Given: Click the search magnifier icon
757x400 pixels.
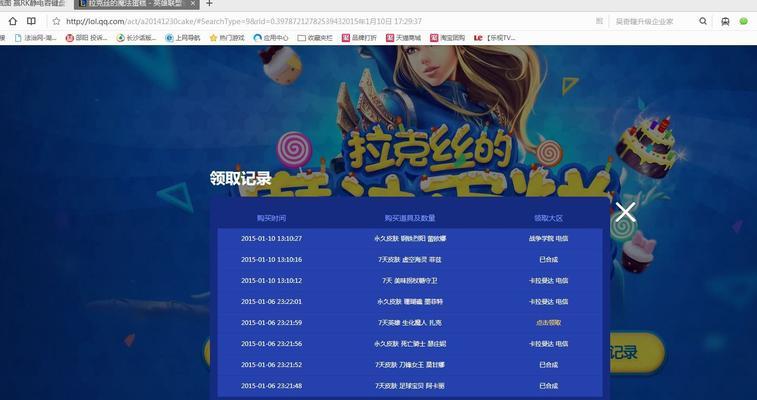Looking at the screenshot, I should coord(703,21).
